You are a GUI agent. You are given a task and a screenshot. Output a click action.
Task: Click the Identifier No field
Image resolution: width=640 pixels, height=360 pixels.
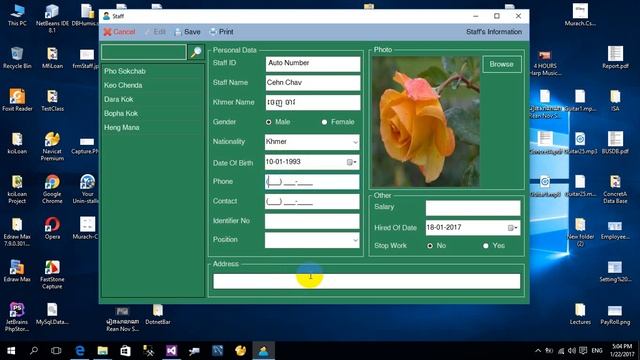point(312,221)
